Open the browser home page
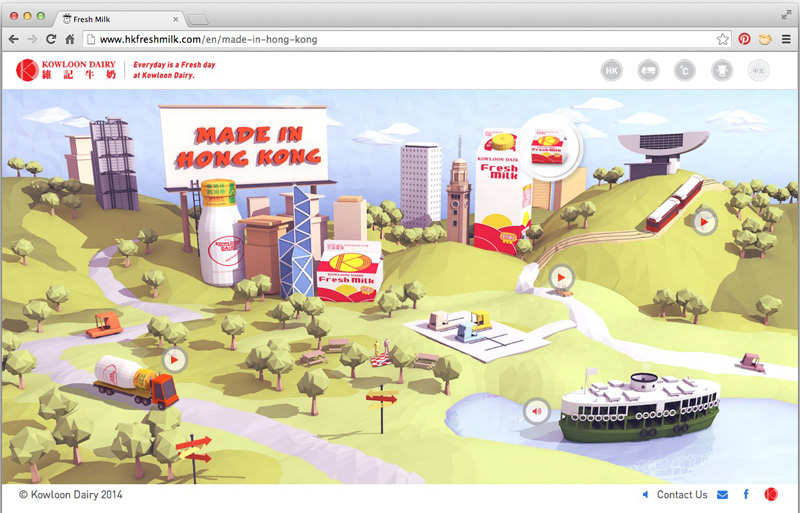The width and height of the screenshot is (800, 513). point(70,39)
